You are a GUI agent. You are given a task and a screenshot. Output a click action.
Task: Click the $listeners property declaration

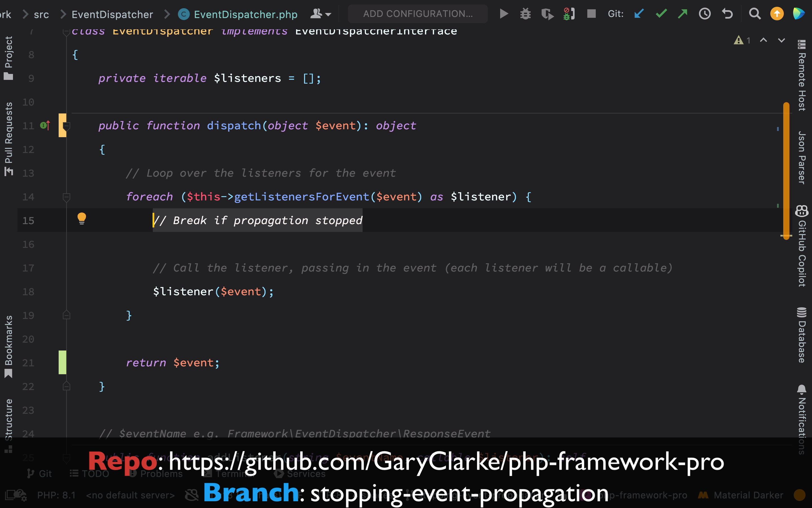(247, 78)
